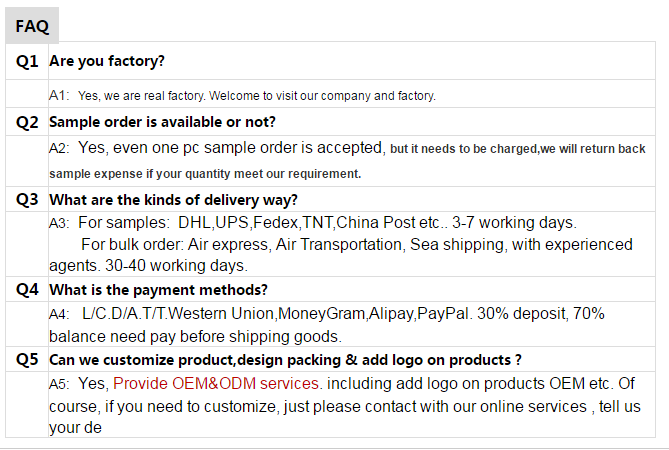This screenshot has height=450, width=669.
Task: Click 'What are the kinds of delivery way?'
Action: click(173, 200)
